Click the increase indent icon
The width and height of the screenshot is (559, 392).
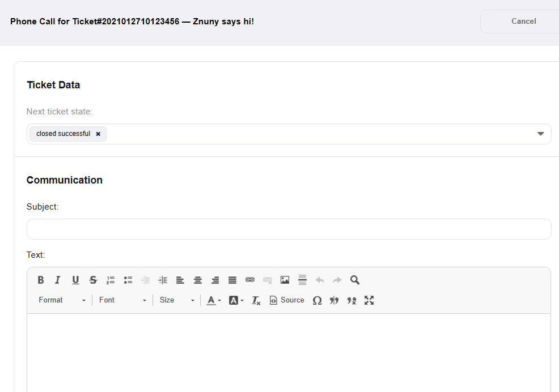(163, 280)
